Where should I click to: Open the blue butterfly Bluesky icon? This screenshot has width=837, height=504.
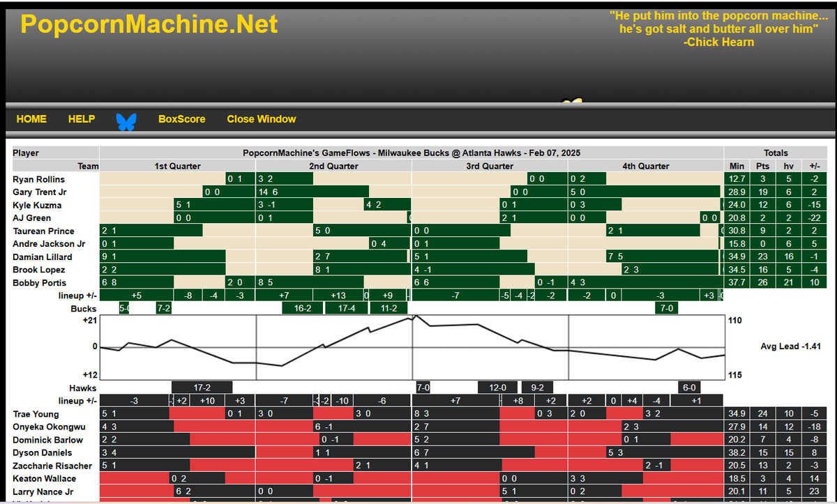click(x=126, y=122)
